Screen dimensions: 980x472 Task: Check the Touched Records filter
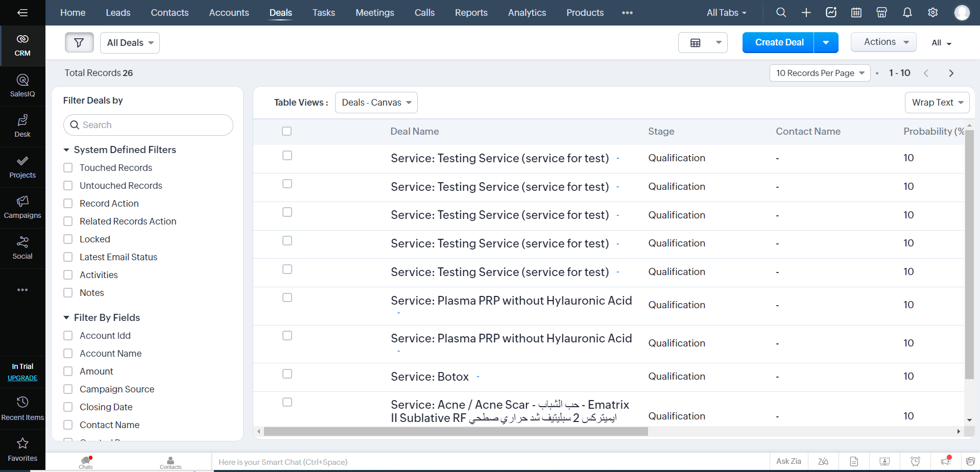[x=68, y=168]
